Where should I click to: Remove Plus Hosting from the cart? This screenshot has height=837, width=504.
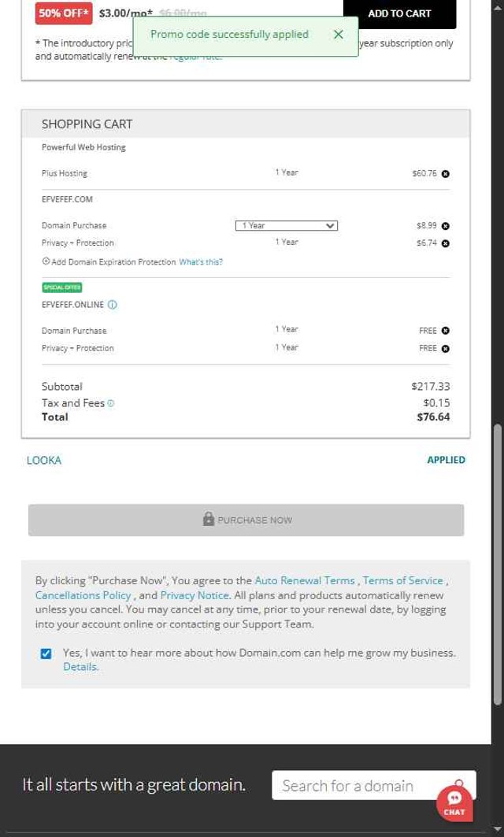click(446, 174)
